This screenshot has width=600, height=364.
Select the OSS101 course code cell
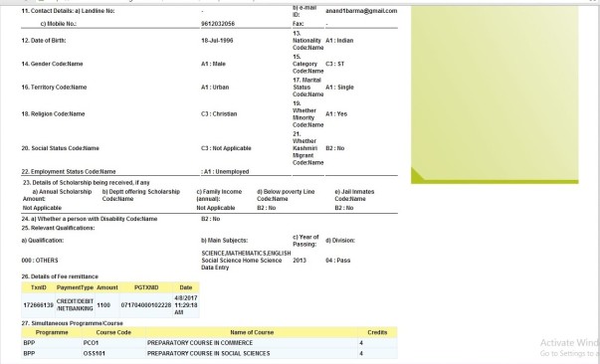[x=113, y=353]
